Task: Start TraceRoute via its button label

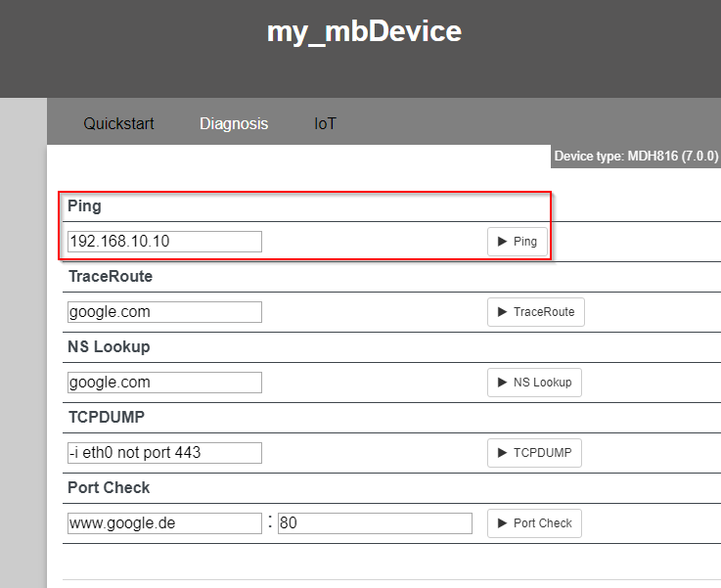Action: 544,312
